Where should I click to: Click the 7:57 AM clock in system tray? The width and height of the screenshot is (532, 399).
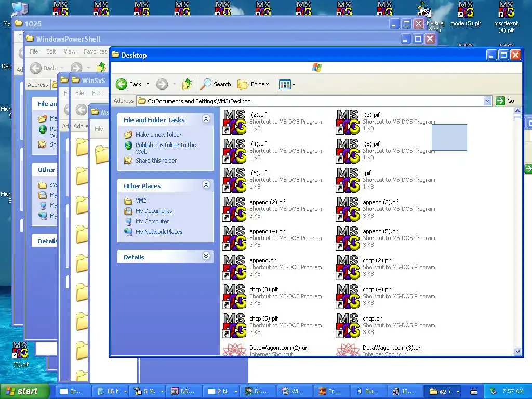(513, 391)
